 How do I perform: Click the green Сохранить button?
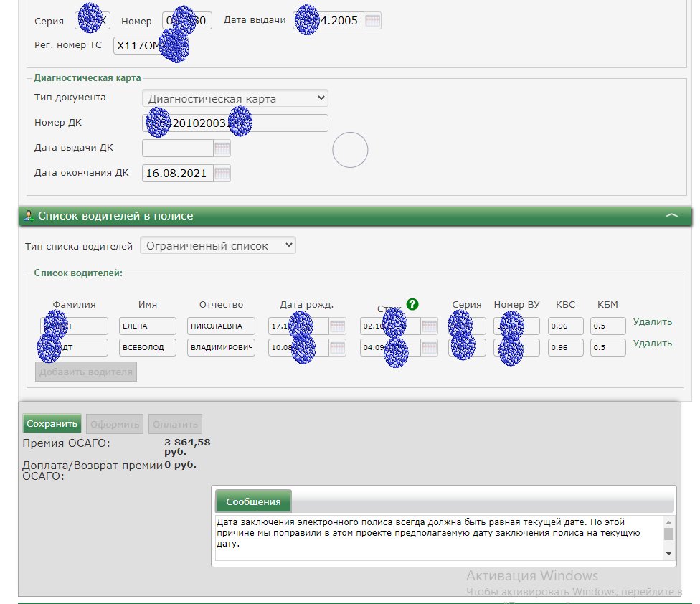pyautogui.click(x=52, y=423)
